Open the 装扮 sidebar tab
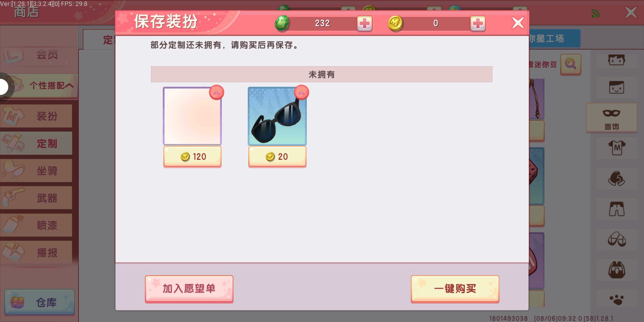Image resolution: width=644 pixels, height=322 pixels. [36, 116]
